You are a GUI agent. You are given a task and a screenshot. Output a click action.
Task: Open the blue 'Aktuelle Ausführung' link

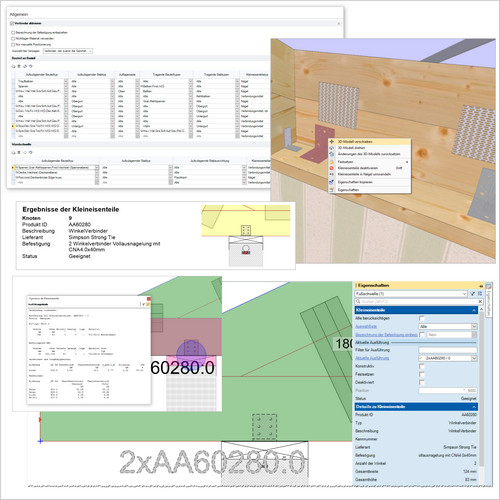[372, 358]
